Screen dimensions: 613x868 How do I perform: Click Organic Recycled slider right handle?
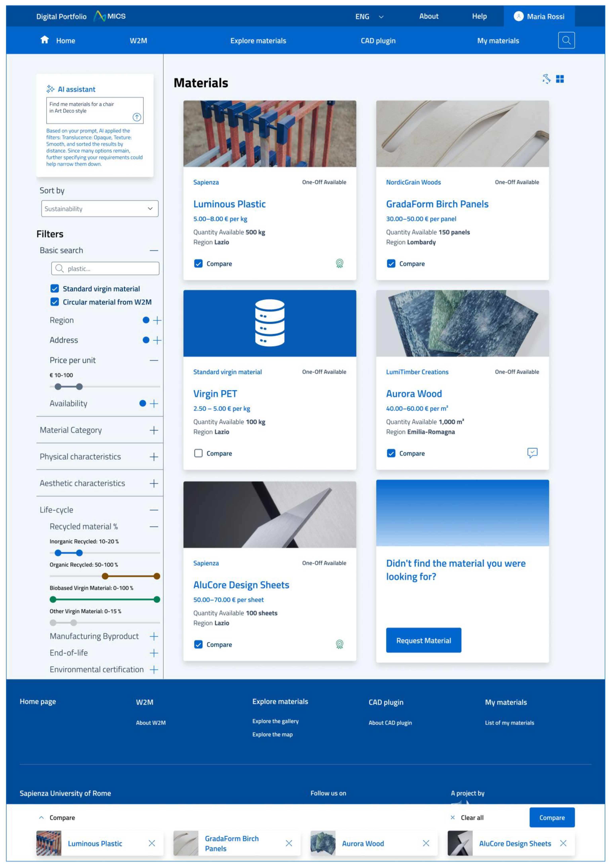pos(157,576)
